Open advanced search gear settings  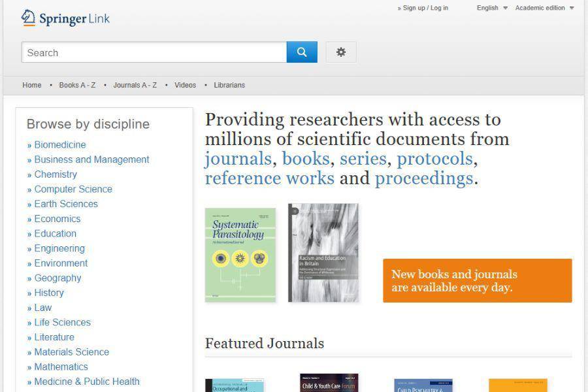pyautogui.click(x=341, y=52)
